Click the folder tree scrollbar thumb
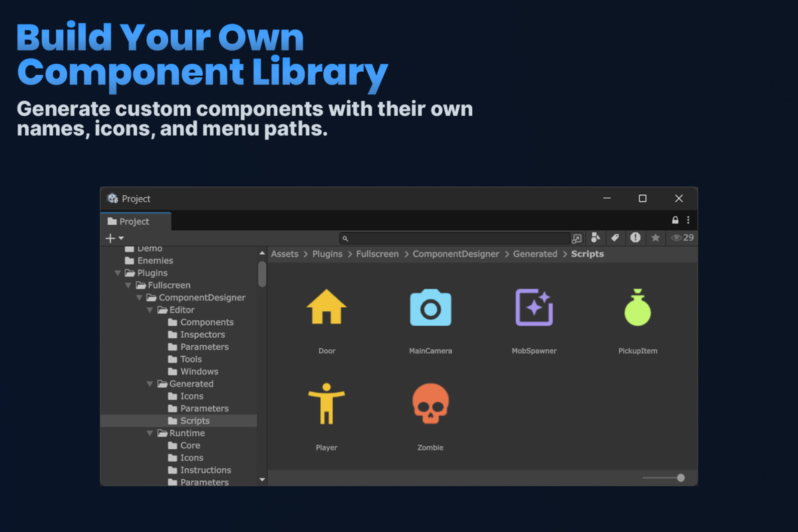The width and height of the screenshot is (798, 532). click(x=262, y=273)
